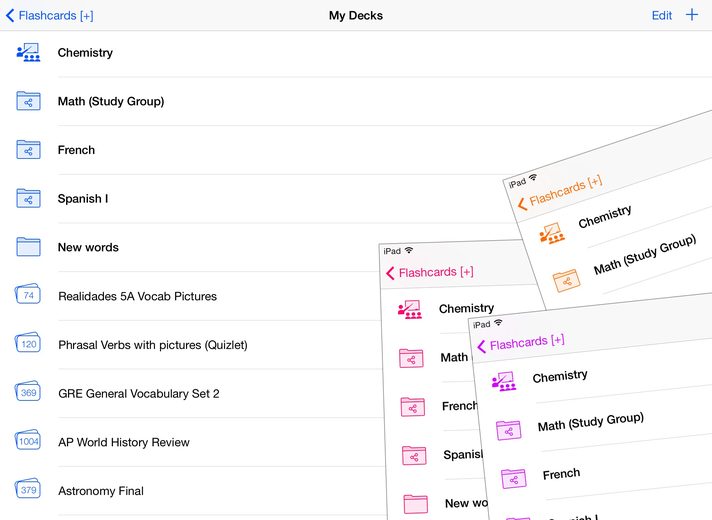
Task: Go back via pink Flashcards [+] link
Action: point(430,272)
